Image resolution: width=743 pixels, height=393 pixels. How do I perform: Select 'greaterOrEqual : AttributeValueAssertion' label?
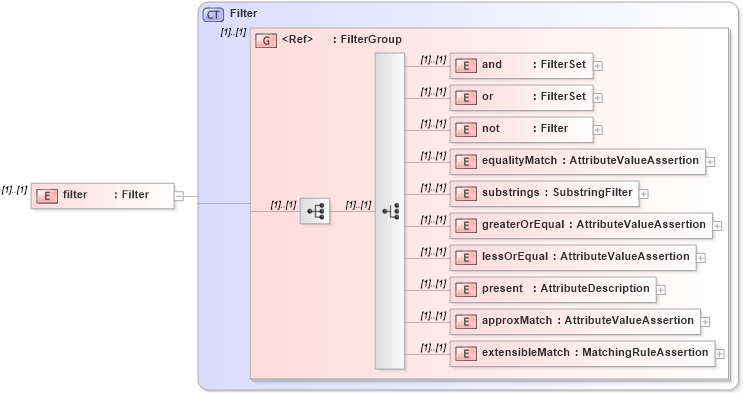594,224
